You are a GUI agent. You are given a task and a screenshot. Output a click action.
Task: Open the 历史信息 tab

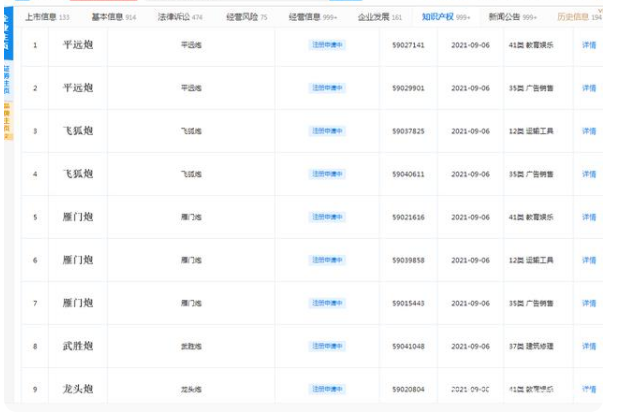pyautogui.click(x=578, y=17)
